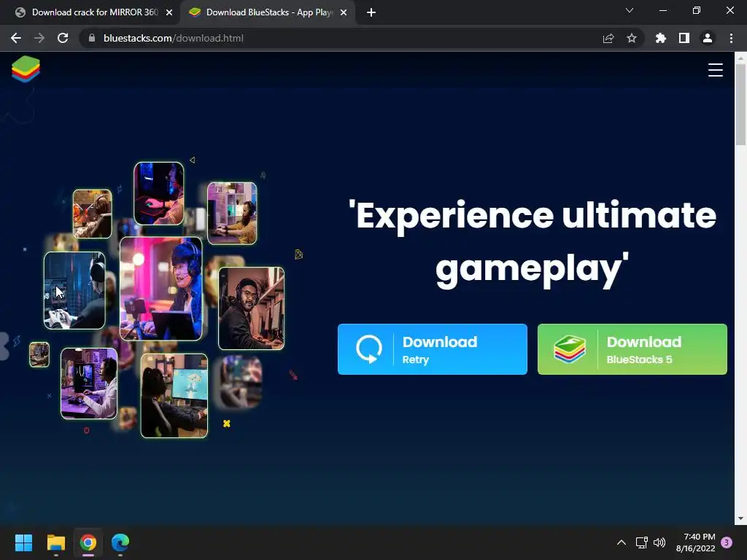Click the thumbnail under the mouse cursor
The height and width of the screenshot is (560, 747).
click(74, 290)
